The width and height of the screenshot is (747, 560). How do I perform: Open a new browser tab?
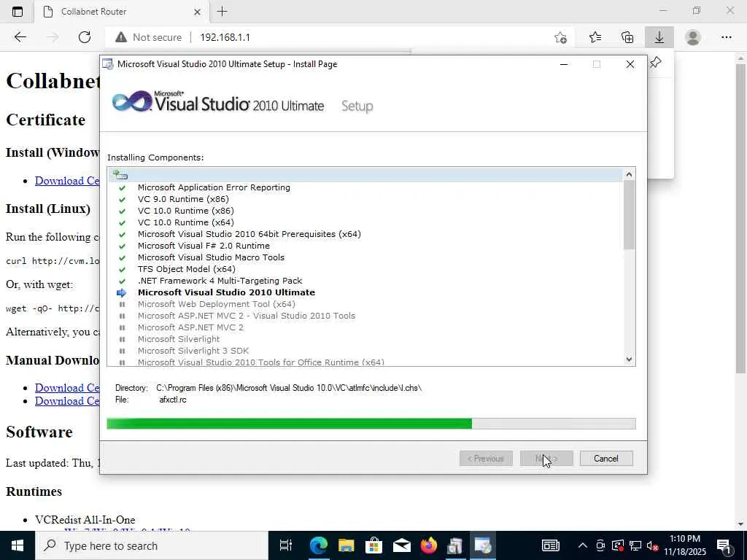tap(222, 12)
